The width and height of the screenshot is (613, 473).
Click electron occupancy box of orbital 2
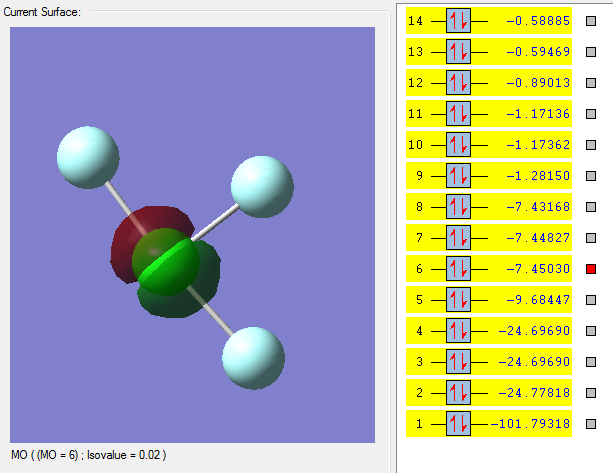tap(458, 392)
